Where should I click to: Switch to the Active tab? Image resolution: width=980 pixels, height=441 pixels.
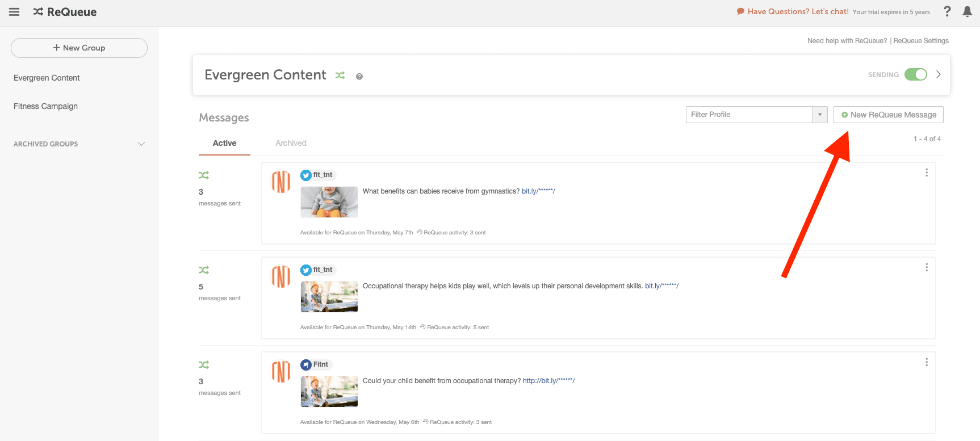[x=224, y=143]
